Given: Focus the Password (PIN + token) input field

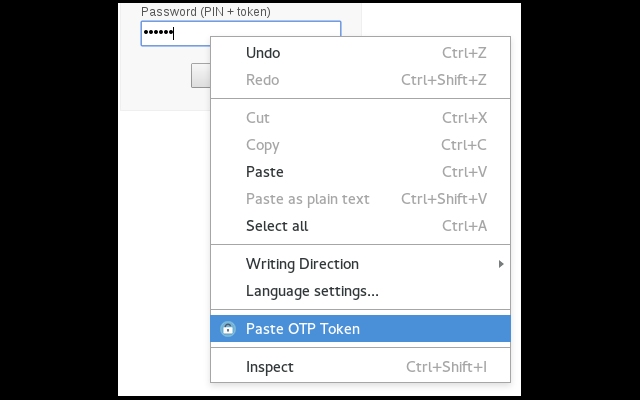Looking at the screenshot, I should (241, 33).
